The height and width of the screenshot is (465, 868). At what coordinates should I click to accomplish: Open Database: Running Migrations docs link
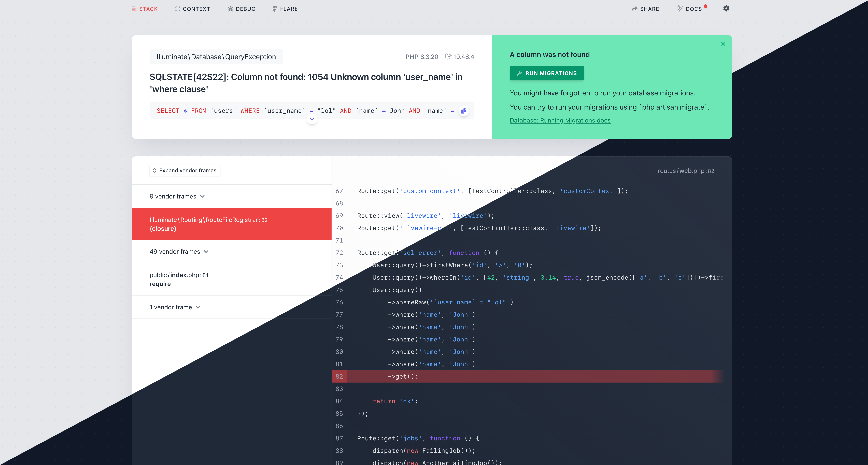click(x=560, y=120)
